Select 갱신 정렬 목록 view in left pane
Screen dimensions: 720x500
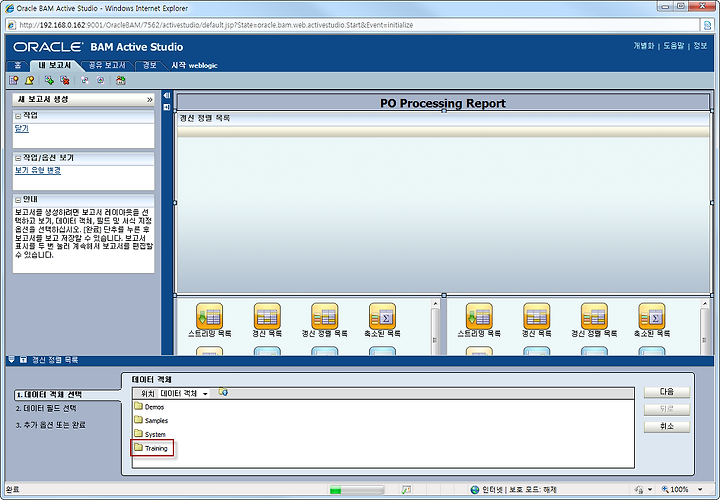click(x=324, y=320)
